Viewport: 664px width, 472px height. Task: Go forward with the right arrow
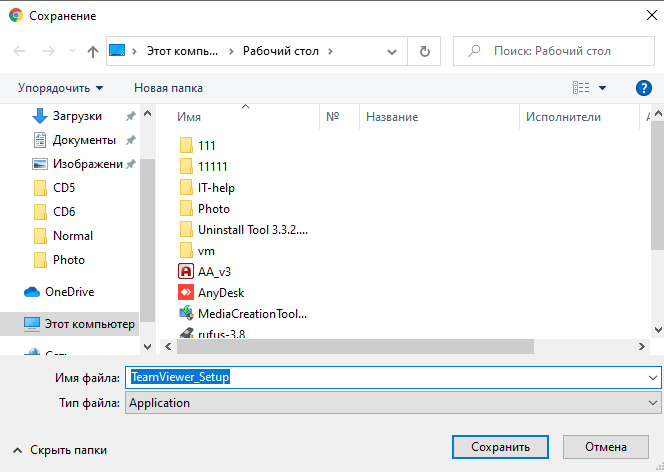click(49, 51)
